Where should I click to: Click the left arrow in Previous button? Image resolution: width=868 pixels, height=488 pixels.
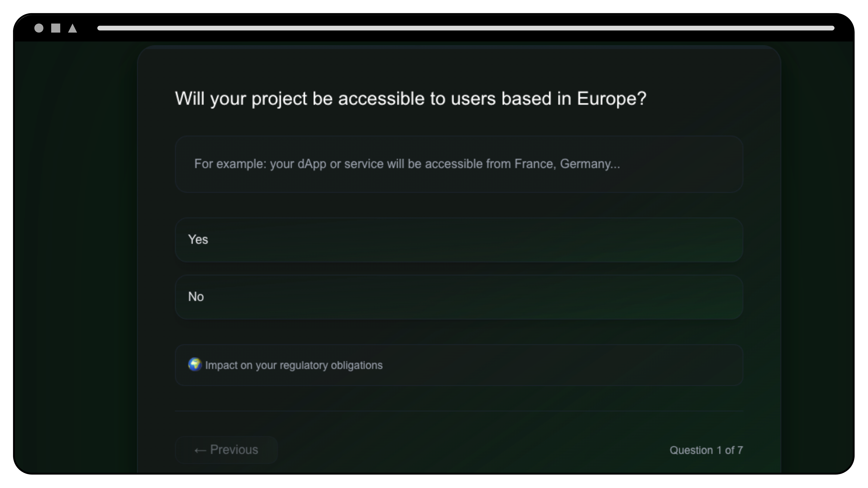[200, 450]
